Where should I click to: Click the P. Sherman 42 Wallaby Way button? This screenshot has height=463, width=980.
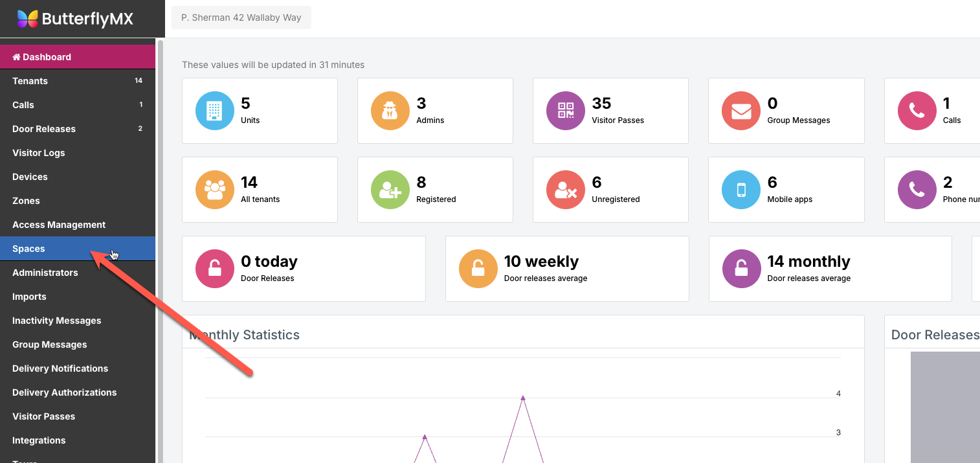point(241,17)
